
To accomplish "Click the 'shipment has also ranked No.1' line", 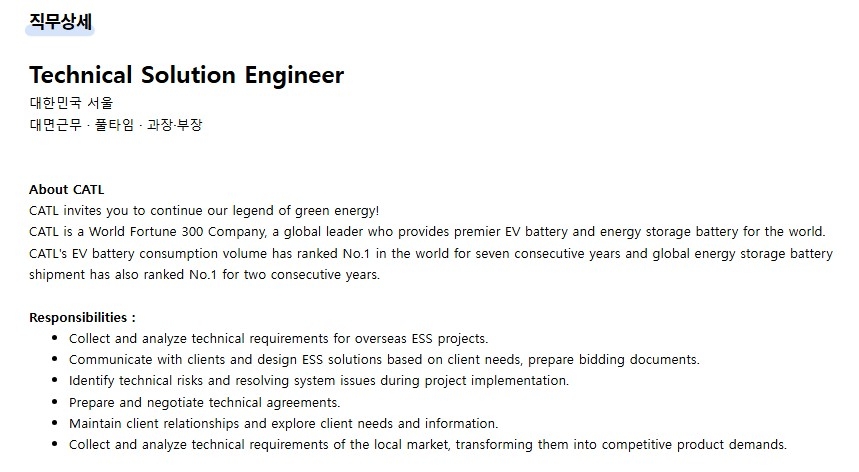I will click(204, 275).
